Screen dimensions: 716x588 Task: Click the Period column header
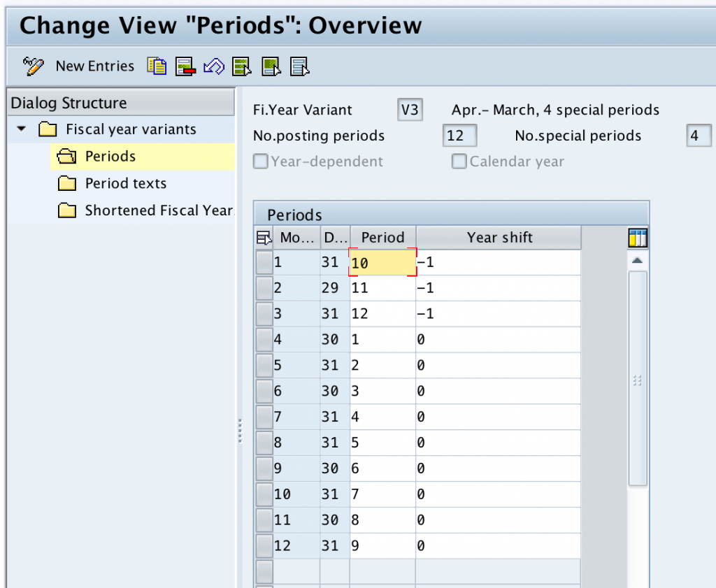point(382,238)
